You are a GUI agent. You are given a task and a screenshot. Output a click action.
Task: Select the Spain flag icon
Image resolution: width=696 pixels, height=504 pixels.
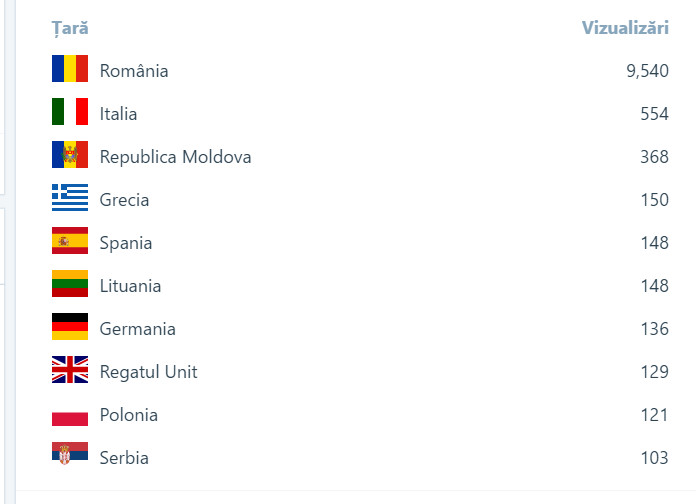click(x=70, y=242)
